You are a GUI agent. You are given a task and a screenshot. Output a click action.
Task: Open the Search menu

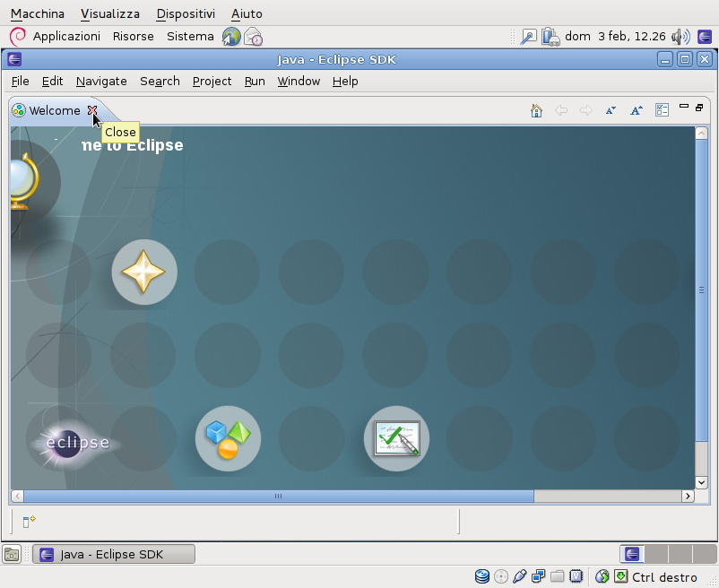coord(160,82)
